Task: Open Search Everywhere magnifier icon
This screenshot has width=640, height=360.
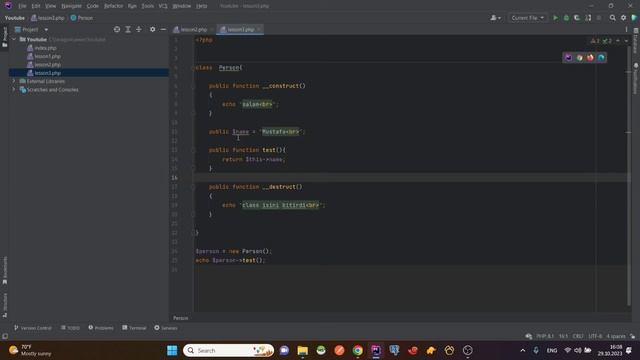Action: (x=613, y=18)
